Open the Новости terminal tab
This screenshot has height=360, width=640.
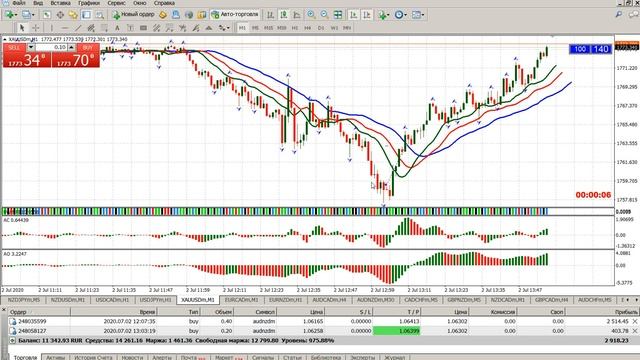point(132,358)
